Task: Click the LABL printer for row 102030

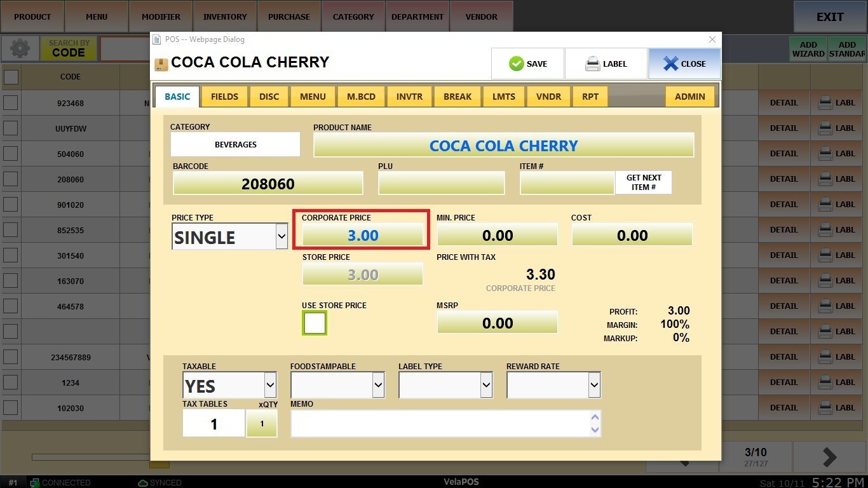Action: [836, 407]
